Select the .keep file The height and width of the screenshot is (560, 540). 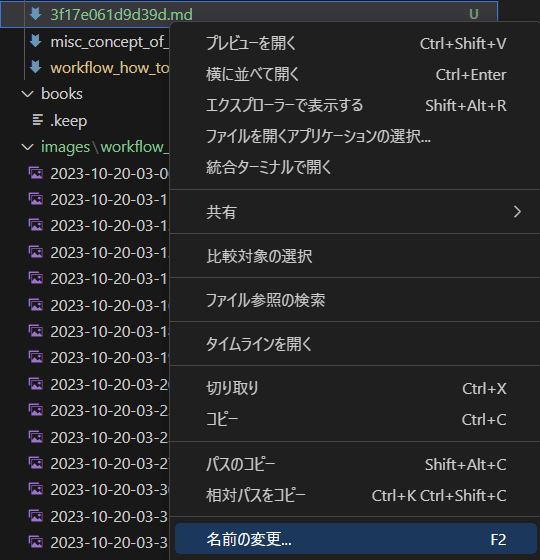click(69, 121)
